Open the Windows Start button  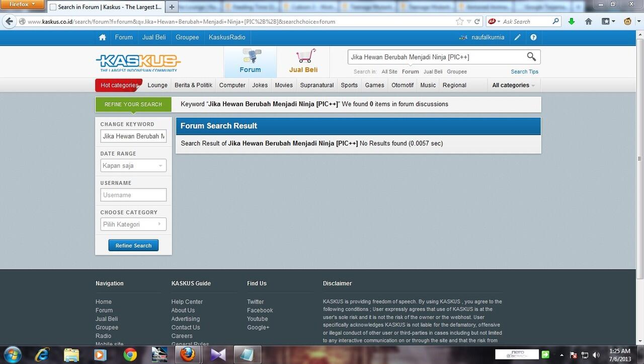pyautogui.click(x=12, y=354)
